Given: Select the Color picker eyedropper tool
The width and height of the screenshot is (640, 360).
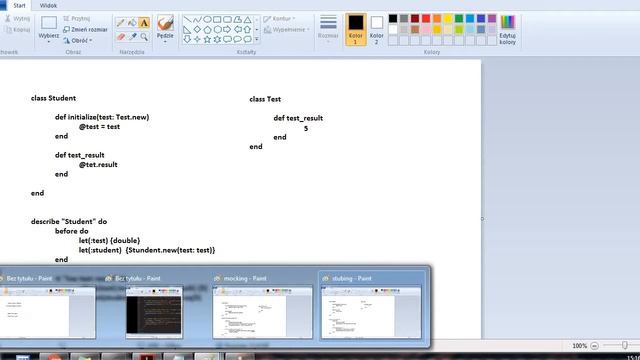Looking at the screenshot, I should tap(132, 37).
